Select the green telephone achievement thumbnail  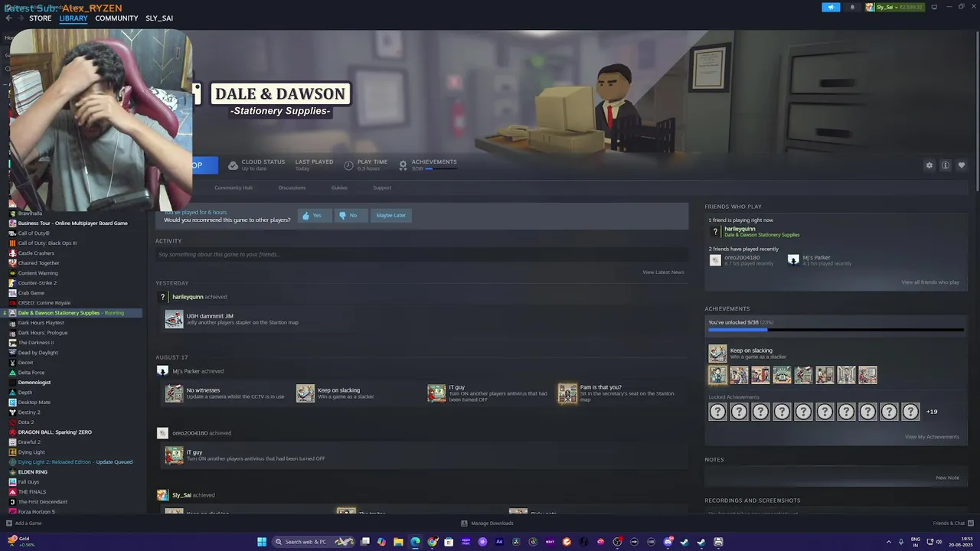click(782, 375)
